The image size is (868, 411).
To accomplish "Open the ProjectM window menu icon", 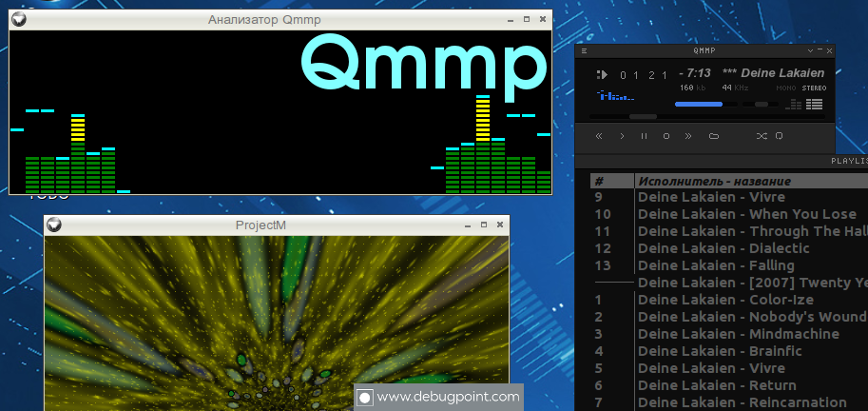I will 53,225.
